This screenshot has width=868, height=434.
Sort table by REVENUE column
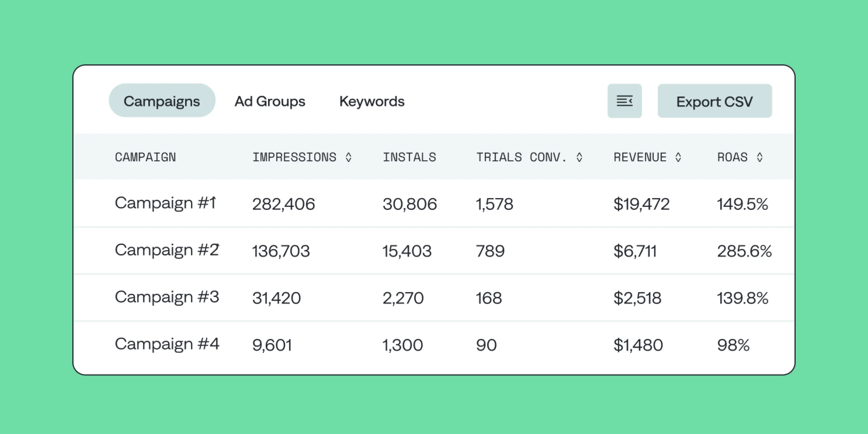point(639,157)
